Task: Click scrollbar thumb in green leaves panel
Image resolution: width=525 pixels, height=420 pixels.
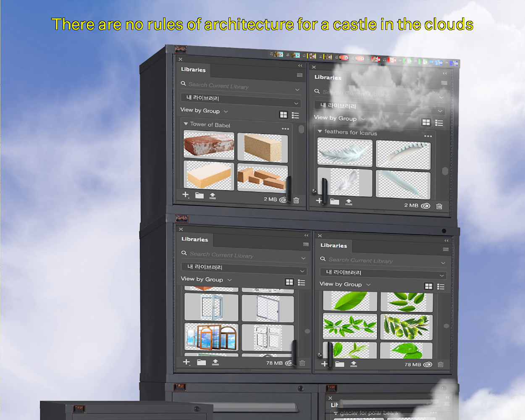Action: coord(446,326)
